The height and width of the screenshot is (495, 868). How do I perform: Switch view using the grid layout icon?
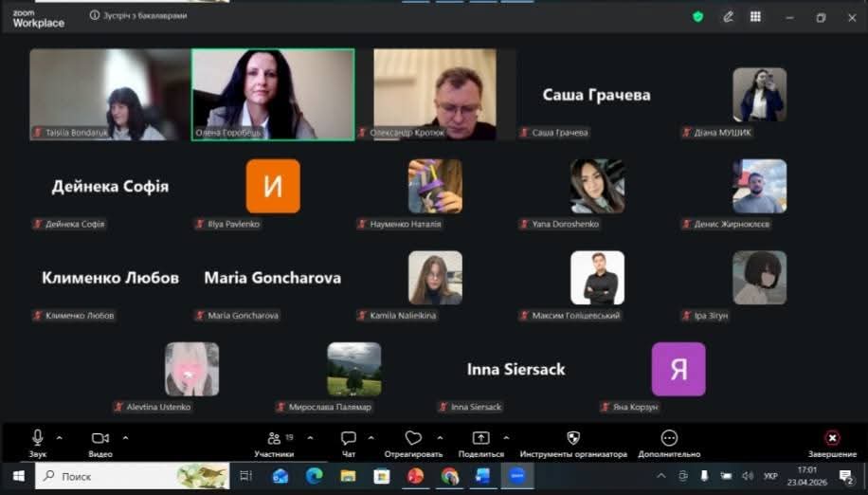[755, 16]
